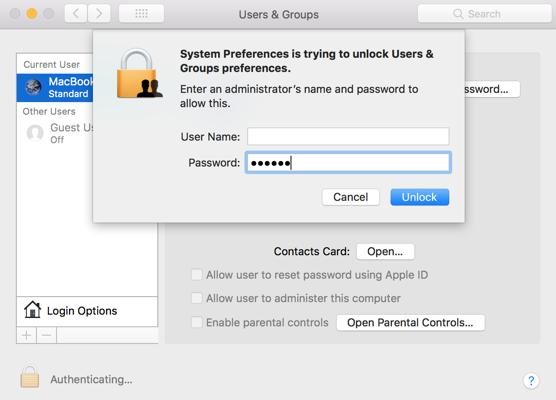Click the Guest User avatar icon
The width and height of the screenshot is (556, 400).
click(x=35, y=133)
